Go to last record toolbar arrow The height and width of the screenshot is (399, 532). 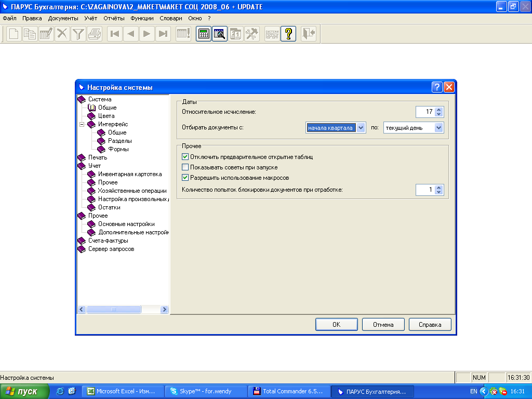coord(163,34)
